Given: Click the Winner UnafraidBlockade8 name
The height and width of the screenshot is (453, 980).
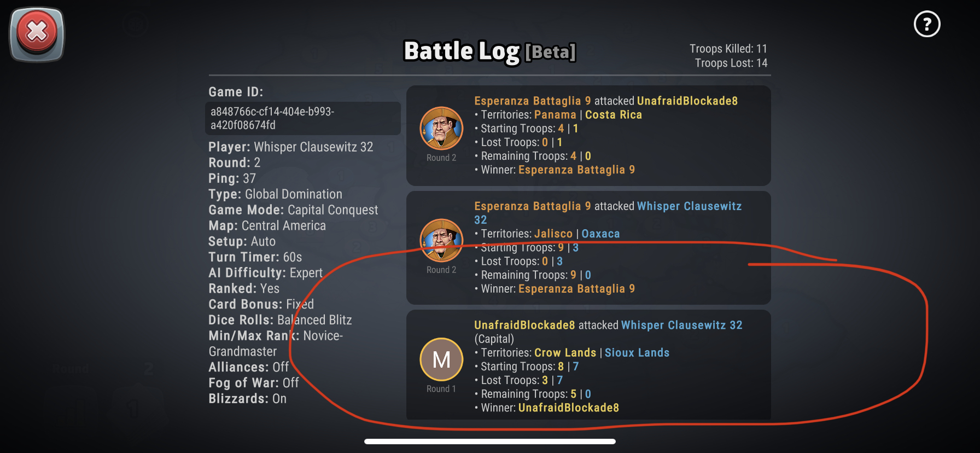Looking at the screenshot, I should pos(569,408).
